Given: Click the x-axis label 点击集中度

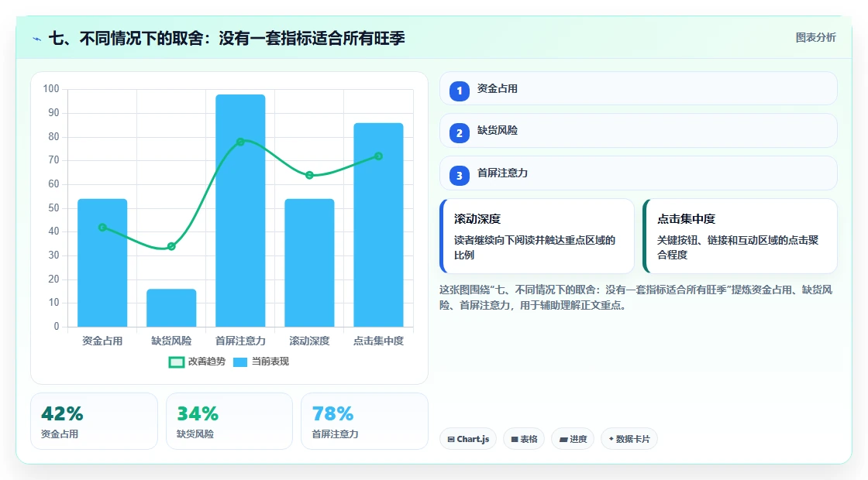Looking at the screenshot, I should (379, 341).
